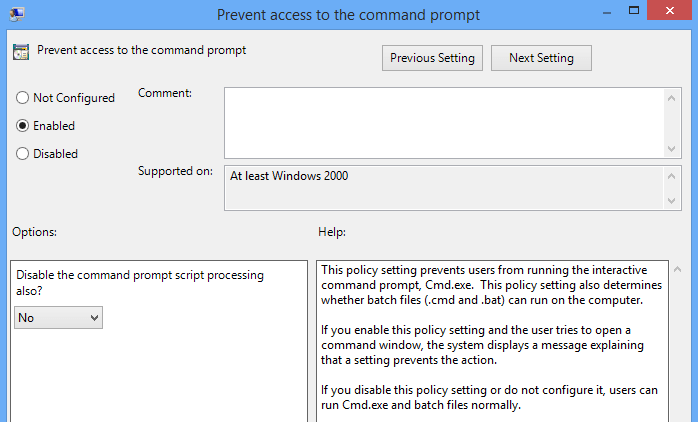
Task: Select the Not Configured radio option
Action: pos(23,98)
